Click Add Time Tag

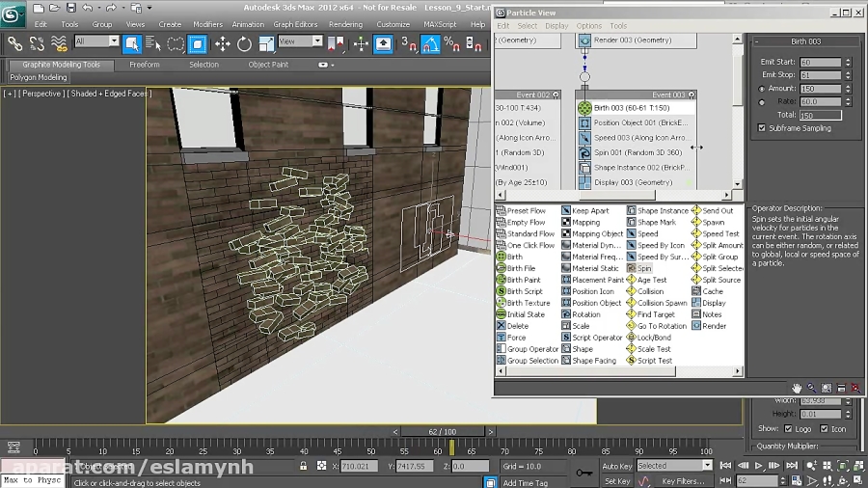(525, 483)
